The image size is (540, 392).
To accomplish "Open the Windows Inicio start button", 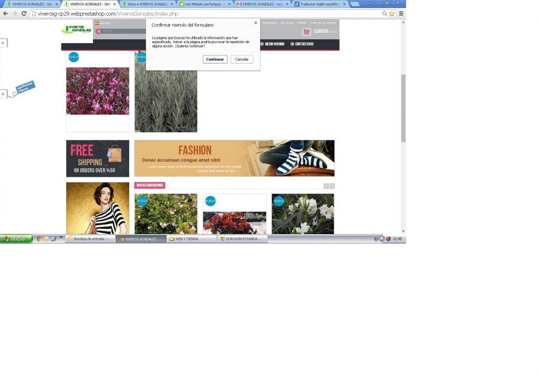I will (16, 239).
